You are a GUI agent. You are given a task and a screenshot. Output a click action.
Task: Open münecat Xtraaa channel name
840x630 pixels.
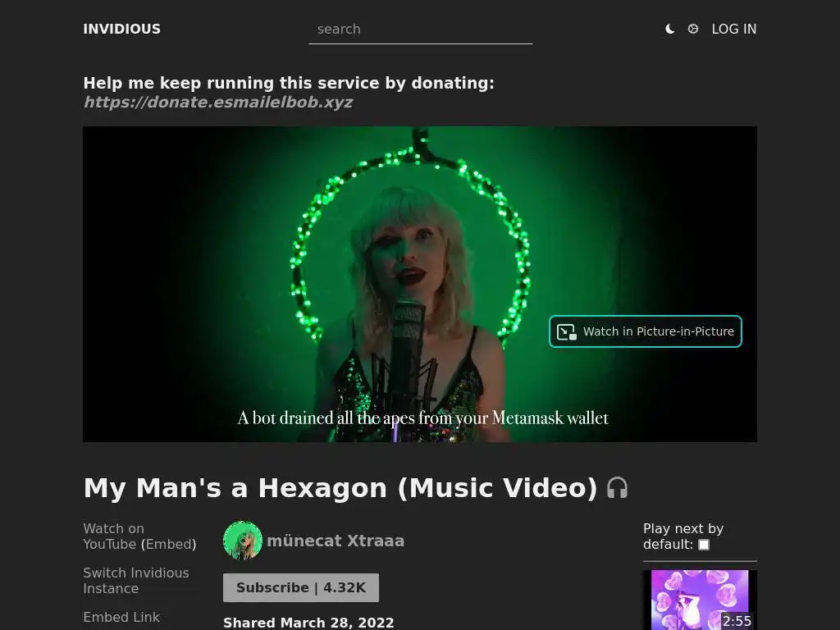pyautogui.click(x=336, y=541)
